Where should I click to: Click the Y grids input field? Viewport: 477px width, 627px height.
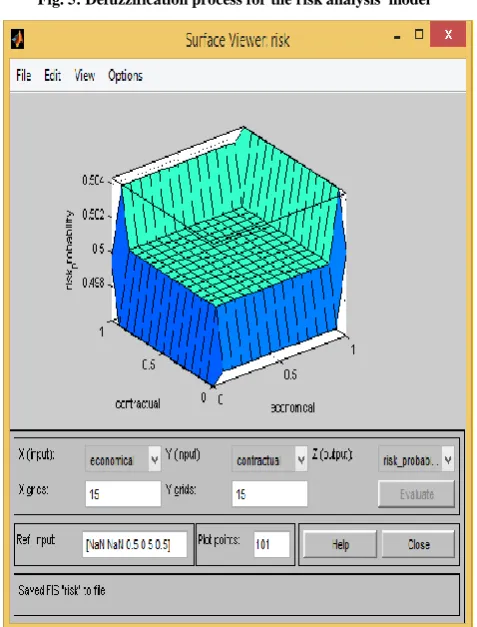[269, 494]
